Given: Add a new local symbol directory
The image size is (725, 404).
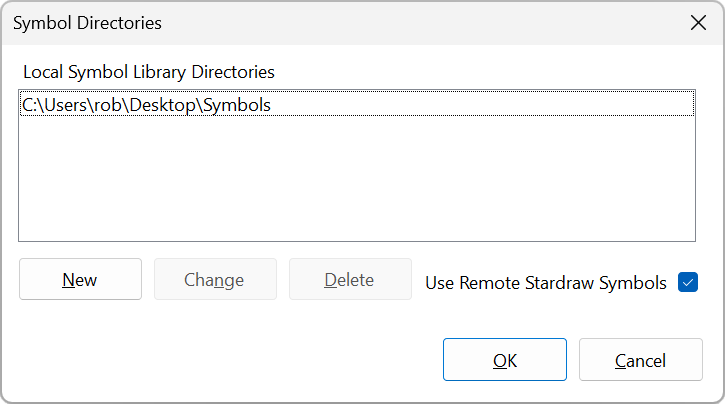Looking at the screenshot, I should tap(80, 279).
